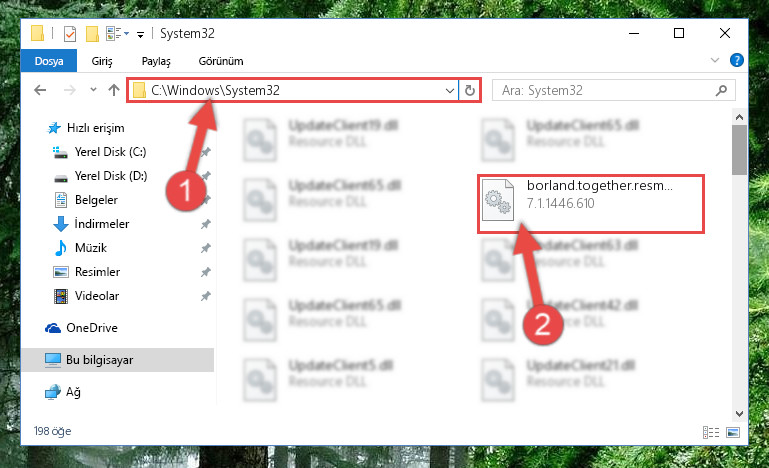769x468 pixels.
Task: Refresh the System32 folder view
Action: tap(469, 90)
